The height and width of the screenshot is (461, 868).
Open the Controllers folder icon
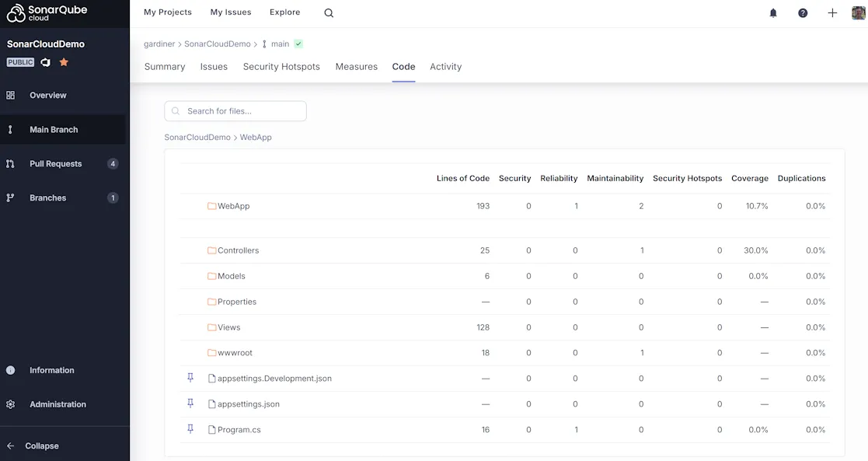(x=211, y=250)
